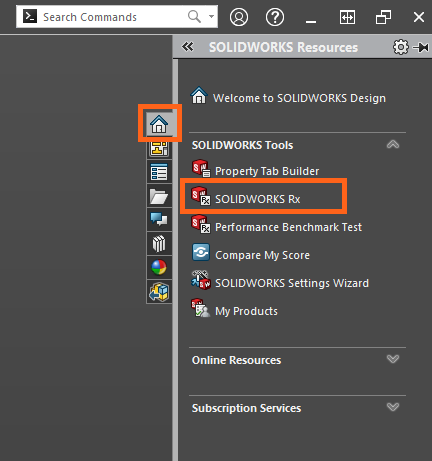Screen dimensions: 432x461
Task: Open the Appearances, Scenes and Decals tab
Action: click(159, 268)
